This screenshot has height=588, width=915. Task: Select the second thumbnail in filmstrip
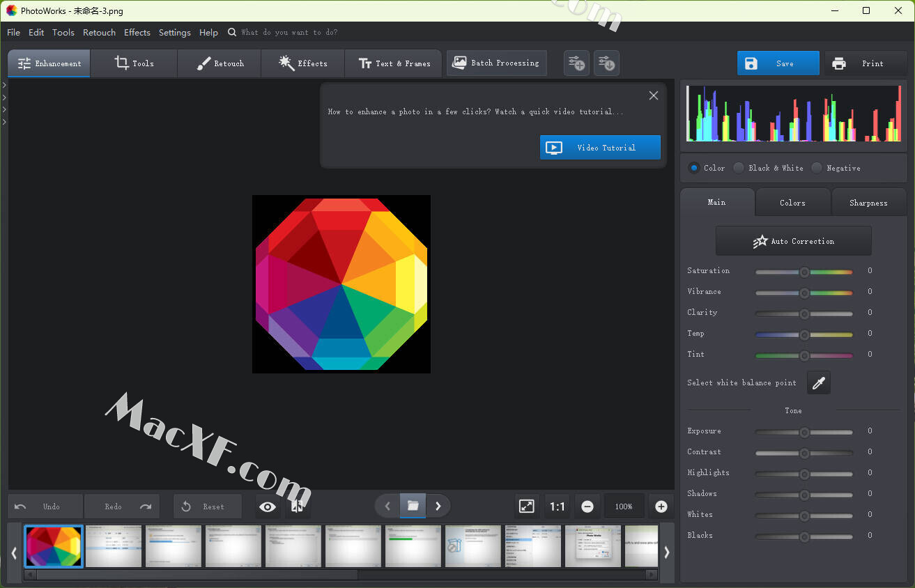114,546
